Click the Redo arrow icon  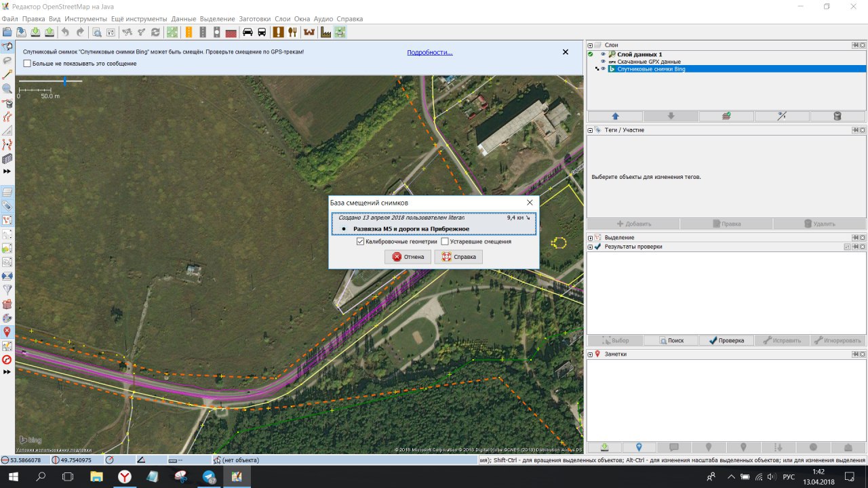click(80, 32)
